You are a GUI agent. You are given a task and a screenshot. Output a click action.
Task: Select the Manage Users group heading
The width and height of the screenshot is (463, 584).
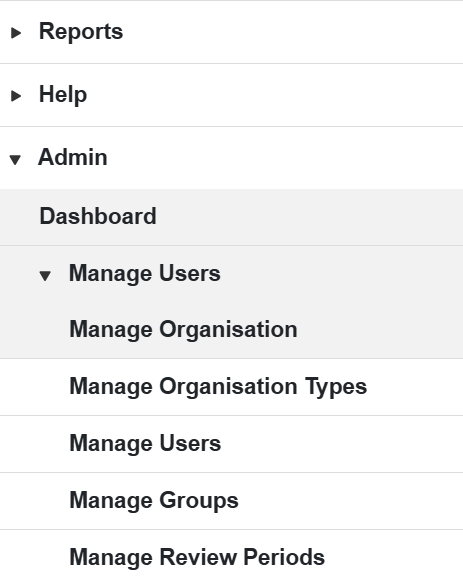tap(145, 274)
